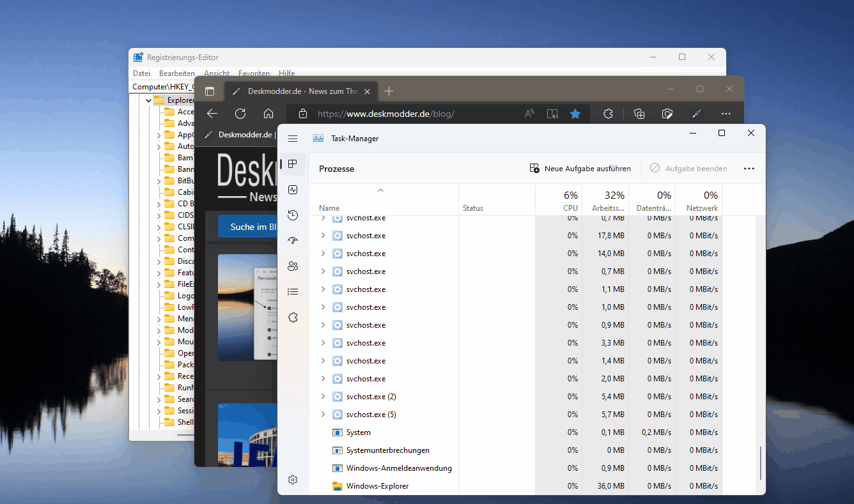Open the Bearbeiten menu in Registry Editor

[x=177, y=73]
